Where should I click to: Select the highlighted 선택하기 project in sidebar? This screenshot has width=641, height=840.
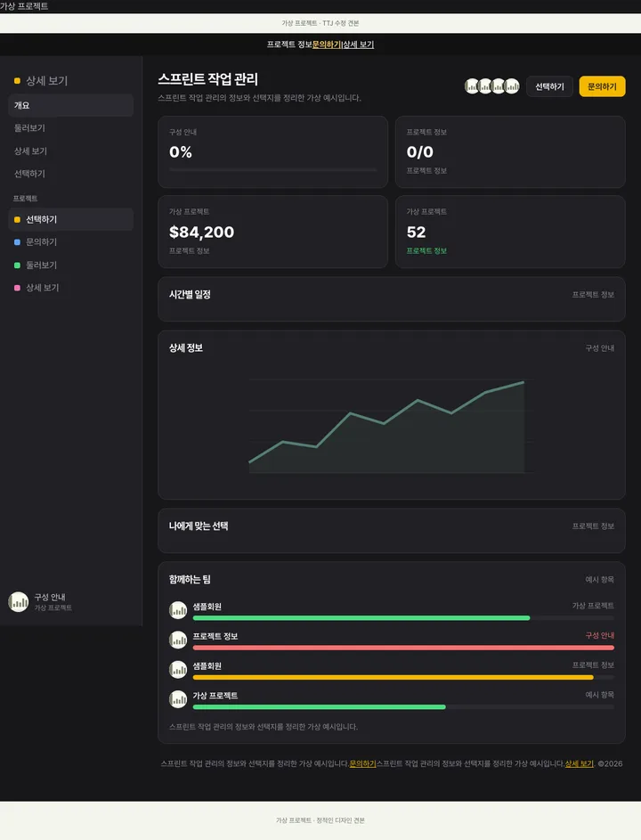pyautogui.click(x=70, y=220)
